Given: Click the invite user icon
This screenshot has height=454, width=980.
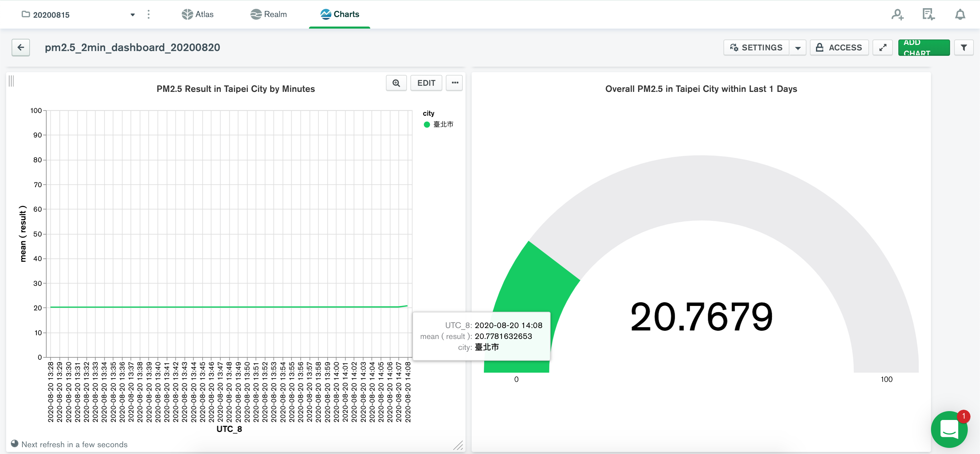Looking at the screenshot, I should point(897,14).
